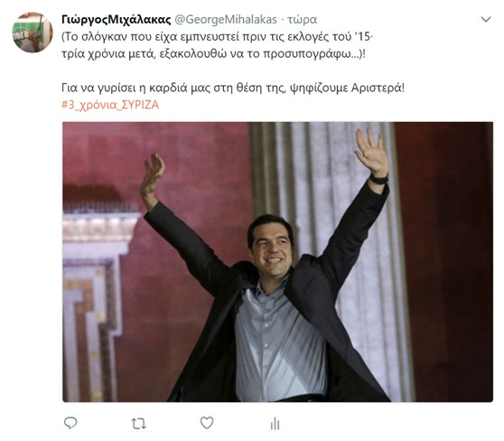Click the first line mentioning εκλογές τού '15
Image resolution: width=504 pixels, height=441 pixels.
tap(218, 37)
